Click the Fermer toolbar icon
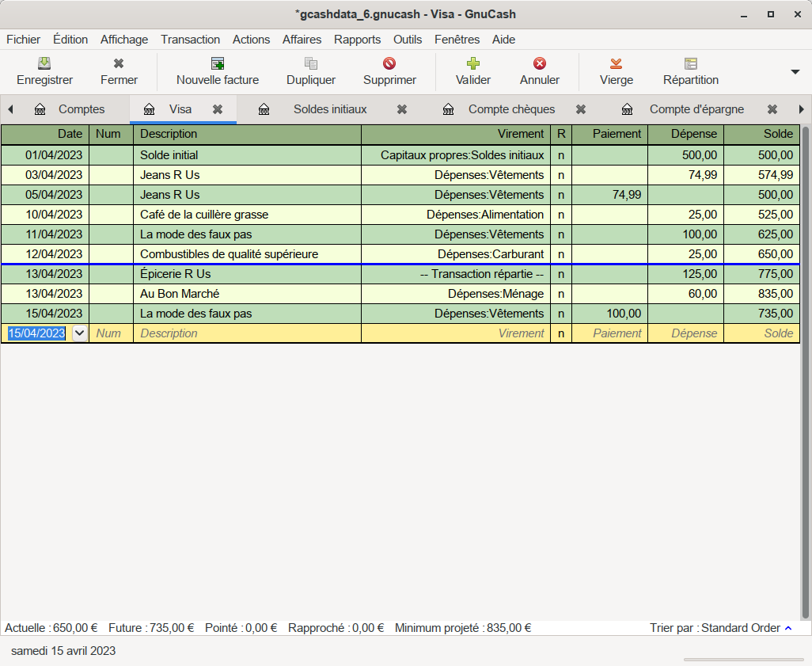Screen dimensions: 812x666 [119, 64]
